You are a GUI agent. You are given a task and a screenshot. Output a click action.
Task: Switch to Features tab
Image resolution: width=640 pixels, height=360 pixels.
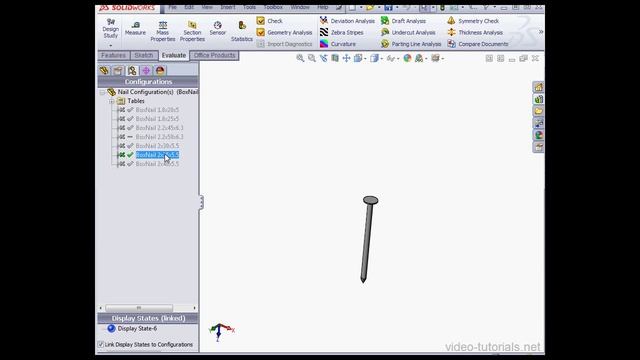(113, 55)
